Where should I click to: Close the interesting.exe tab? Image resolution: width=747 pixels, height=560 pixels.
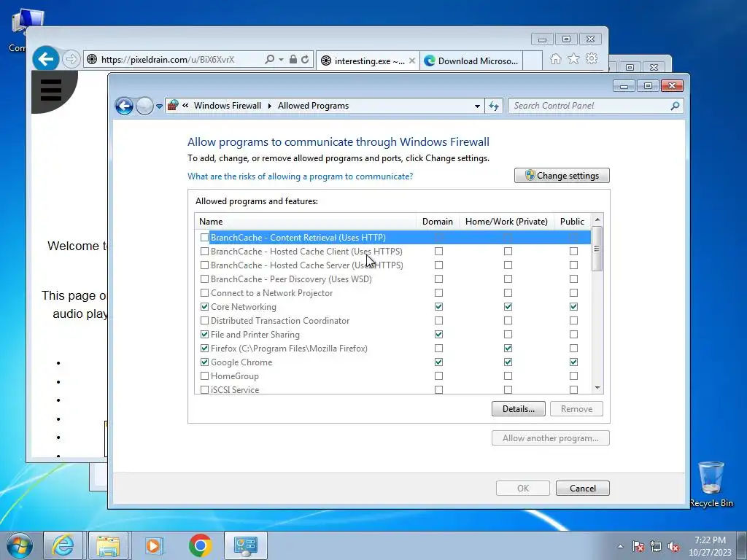coord(412,61)
